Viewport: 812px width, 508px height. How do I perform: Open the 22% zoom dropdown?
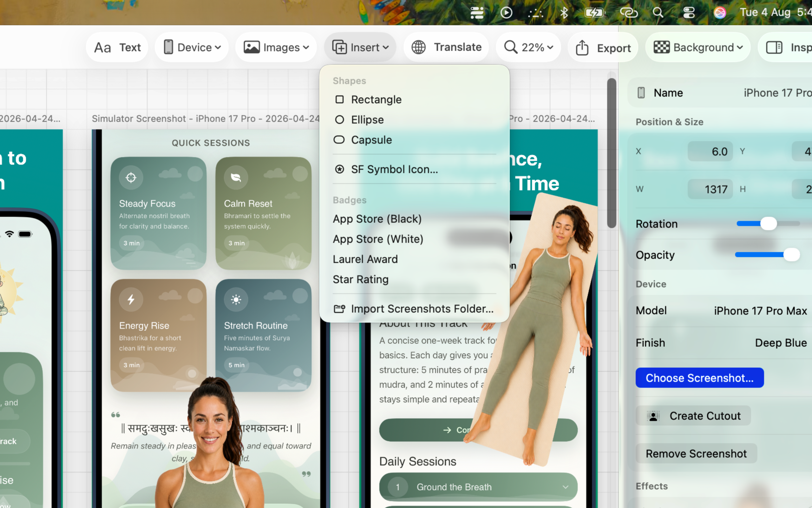coord(528,47)
